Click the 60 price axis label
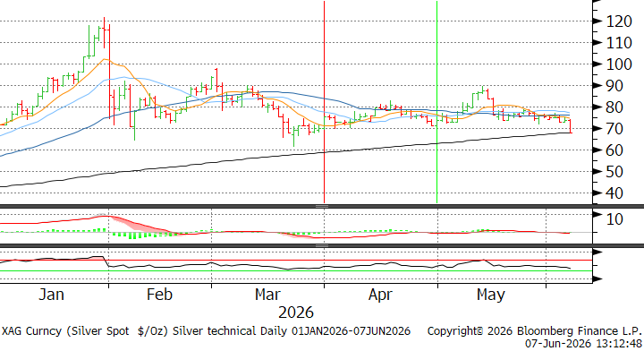The height and width of the screenshot is (351, 644). 614,150
